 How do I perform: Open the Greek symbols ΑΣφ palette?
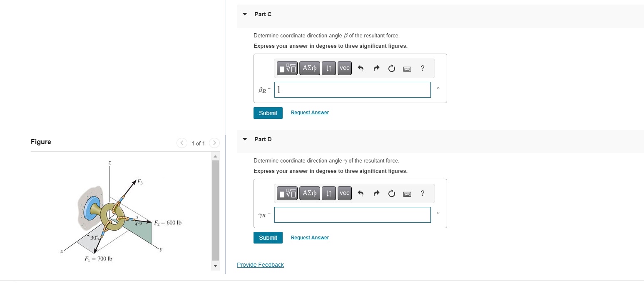tap(309, 68)
